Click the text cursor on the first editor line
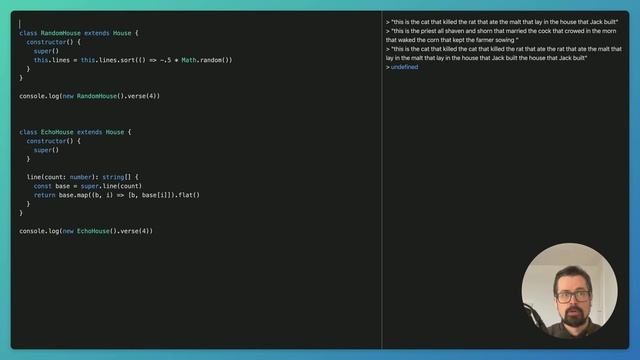 pos(20,24)
